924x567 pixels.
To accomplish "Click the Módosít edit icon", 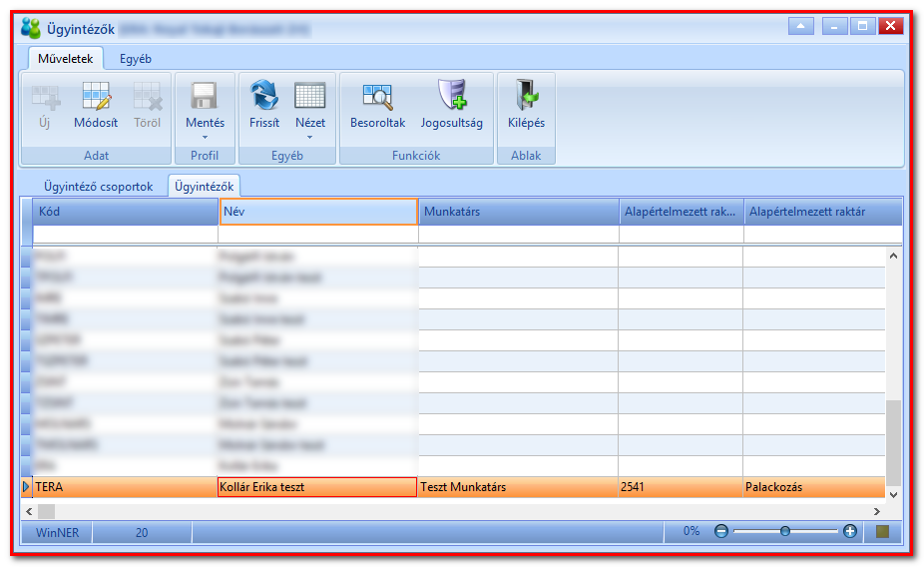I will pos(96,96).
